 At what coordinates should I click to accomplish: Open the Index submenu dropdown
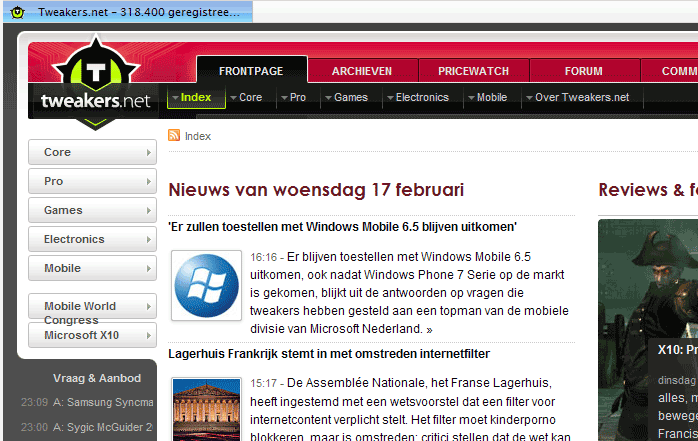point(196,97)
